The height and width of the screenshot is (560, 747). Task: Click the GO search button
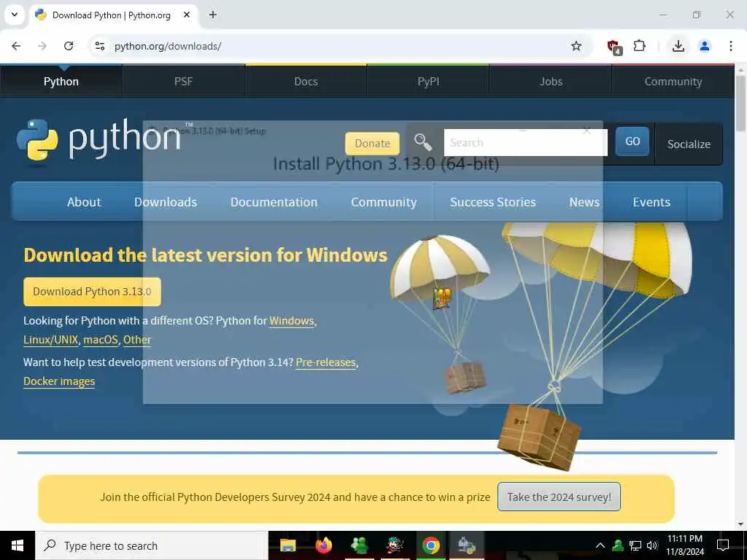click(x=632, y=141)
